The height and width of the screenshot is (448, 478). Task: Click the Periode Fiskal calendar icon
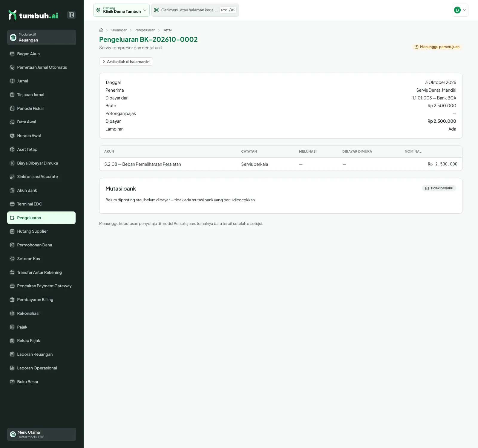click(12, 108)
